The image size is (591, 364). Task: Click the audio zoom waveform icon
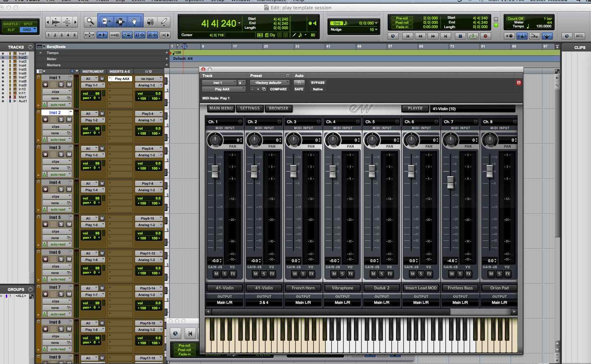56,22
